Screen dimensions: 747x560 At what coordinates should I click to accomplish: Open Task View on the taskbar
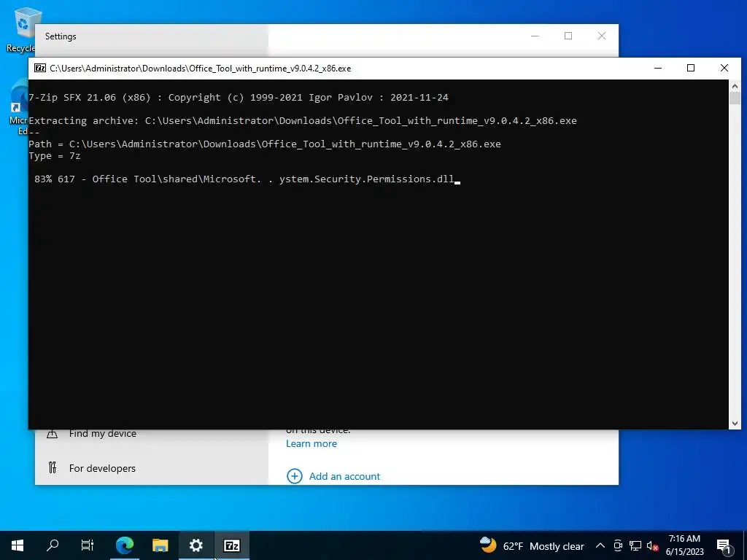click(88, 545)
